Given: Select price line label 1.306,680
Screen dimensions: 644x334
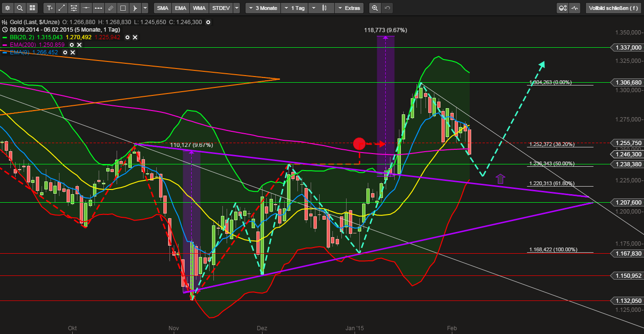Looking at the screenshot, I should pyautogui.click(x=627, y=82).
